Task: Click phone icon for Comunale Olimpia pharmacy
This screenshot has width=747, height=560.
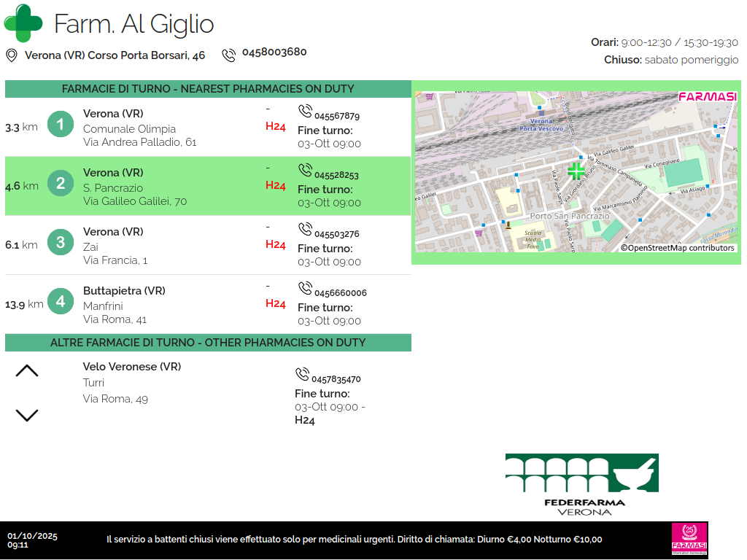Action: [x=305, y=111]
